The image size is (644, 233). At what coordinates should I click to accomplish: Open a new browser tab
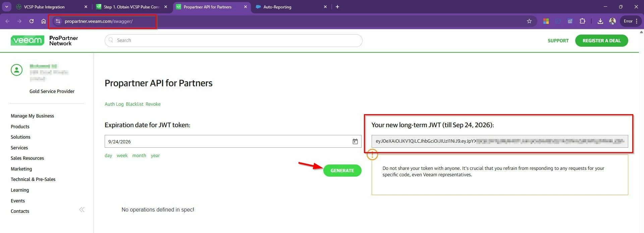(337, 7)
